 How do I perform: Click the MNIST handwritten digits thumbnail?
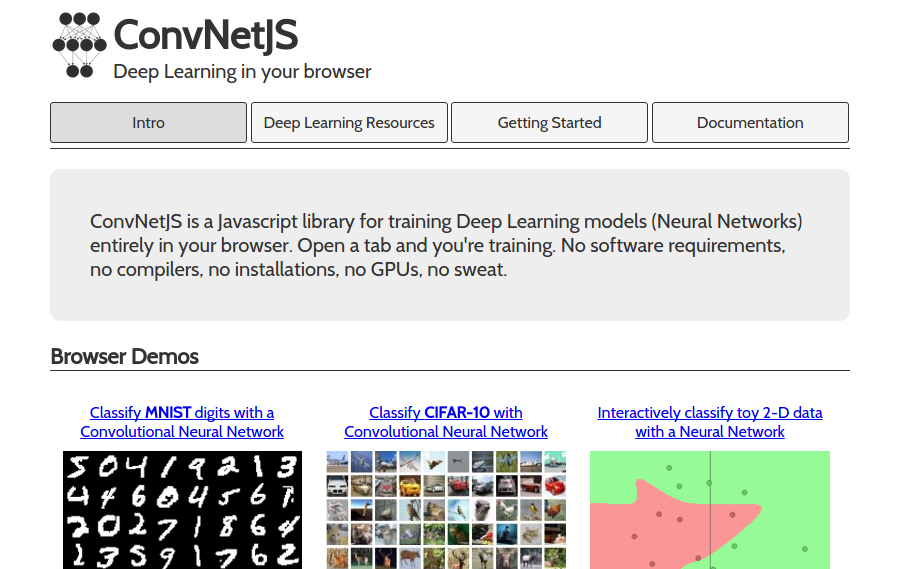183,510
